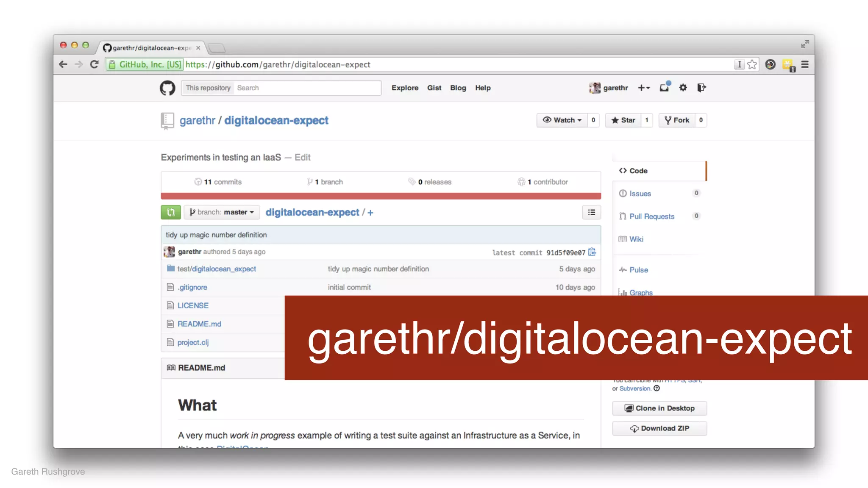Click Download ZIP button

pyautogui.click(x=659, y=428)
